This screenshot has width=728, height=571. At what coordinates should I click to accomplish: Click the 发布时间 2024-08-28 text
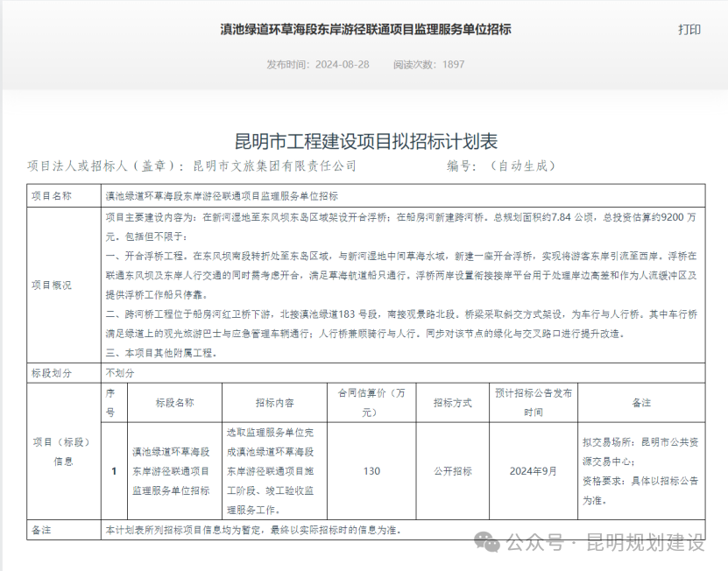[x=317, y=65]
